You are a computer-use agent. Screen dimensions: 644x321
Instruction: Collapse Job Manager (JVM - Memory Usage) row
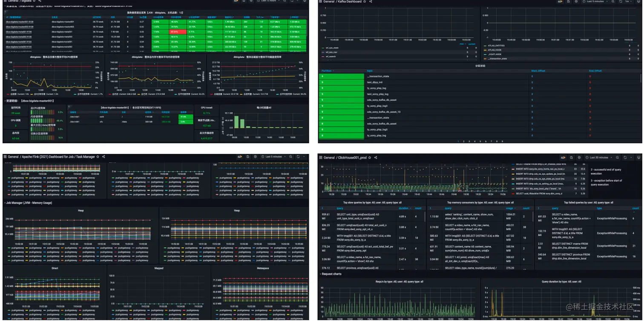coord(29,203)
